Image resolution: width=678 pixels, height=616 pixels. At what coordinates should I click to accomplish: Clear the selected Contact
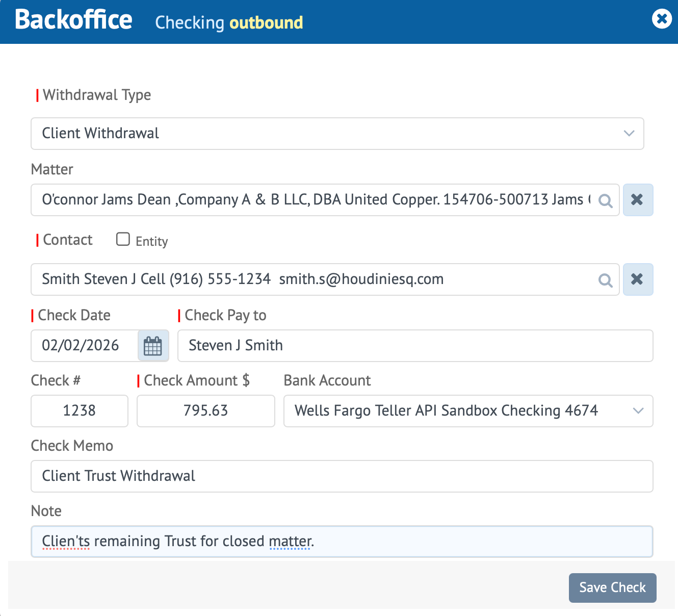click(x=638, y=279)
